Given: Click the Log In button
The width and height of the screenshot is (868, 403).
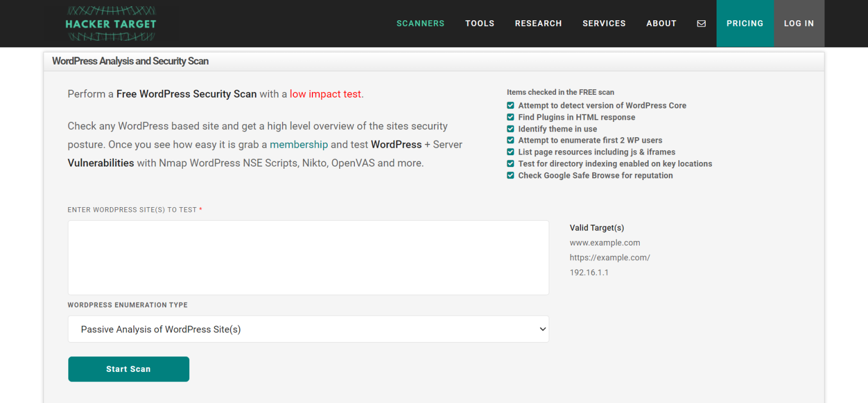Looking at the screenshot, I should click(x=799, y=24).
